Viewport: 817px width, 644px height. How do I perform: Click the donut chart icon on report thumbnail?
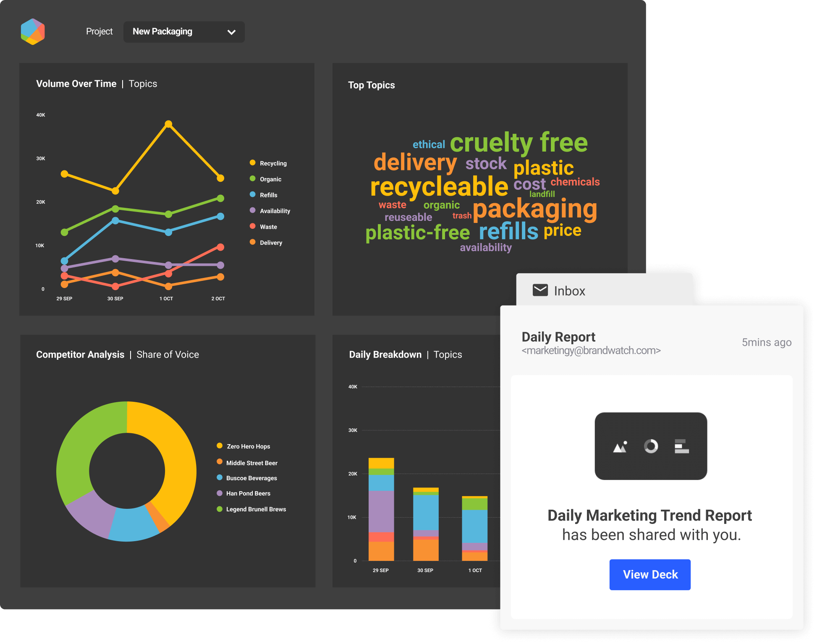[651, 446]
